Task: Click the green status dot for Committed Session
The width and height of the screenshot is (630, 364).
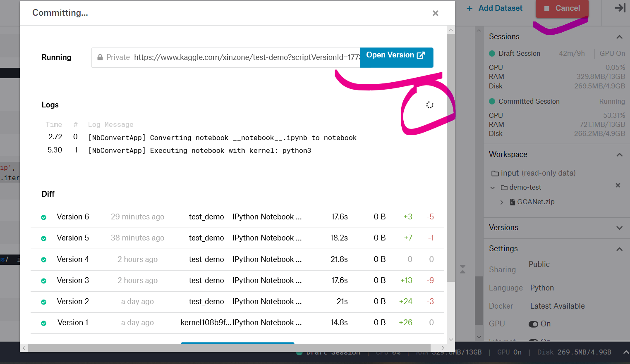Action: click(x=492, y=102)
